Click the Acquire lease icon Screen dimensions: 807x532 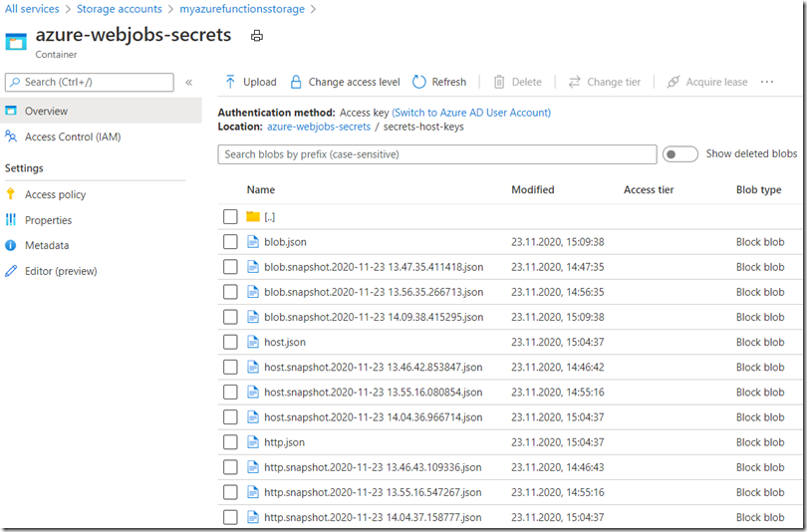coord(672,82)
